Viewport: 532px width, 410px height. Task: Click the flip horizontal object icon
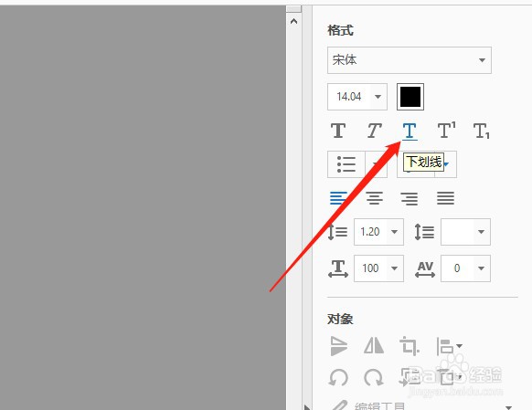pyautogui.click(x=374, y=346)
